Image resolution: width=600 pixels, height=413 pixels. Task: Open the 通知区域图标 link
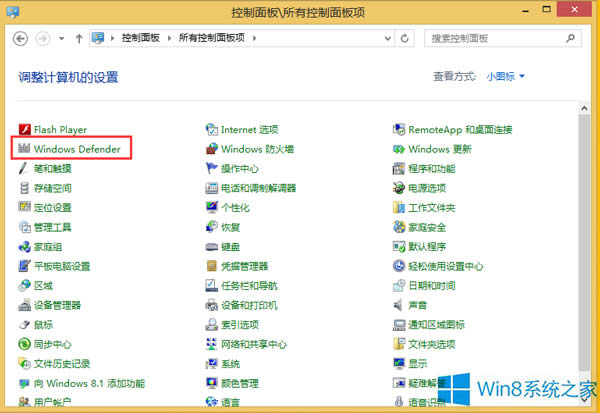click(436, 325)
